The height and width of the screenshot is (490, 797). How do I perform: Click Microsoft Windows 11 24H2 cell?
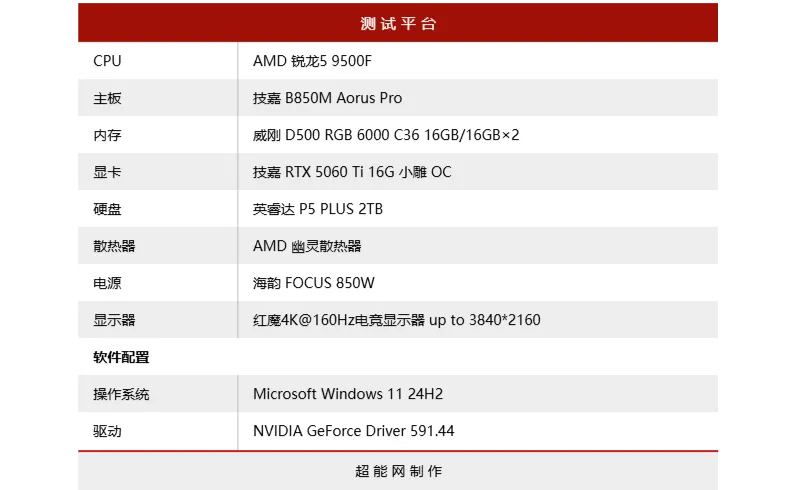coord(348,394)
